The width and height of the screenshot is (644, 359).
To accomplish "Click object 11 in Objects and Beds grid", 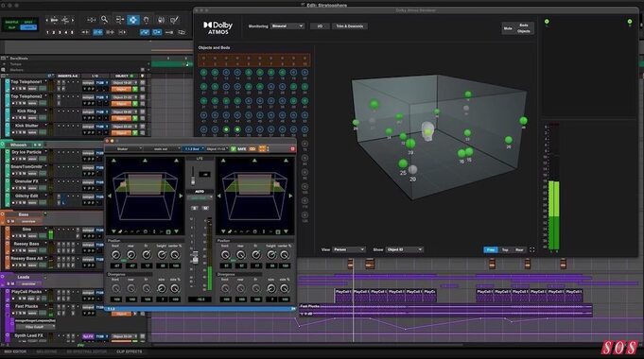I will [x=203, y=73].
